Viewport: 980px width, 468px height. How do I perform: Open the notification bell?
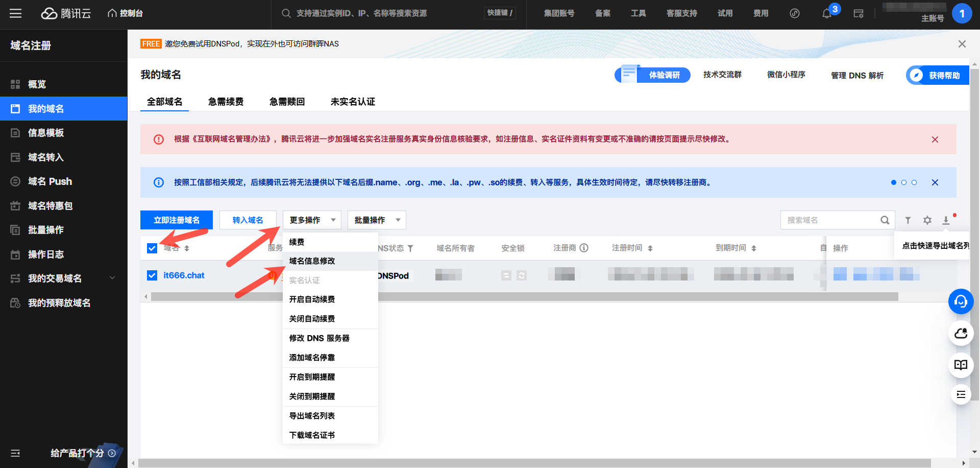pyautogui.click(x=827, y=14)
